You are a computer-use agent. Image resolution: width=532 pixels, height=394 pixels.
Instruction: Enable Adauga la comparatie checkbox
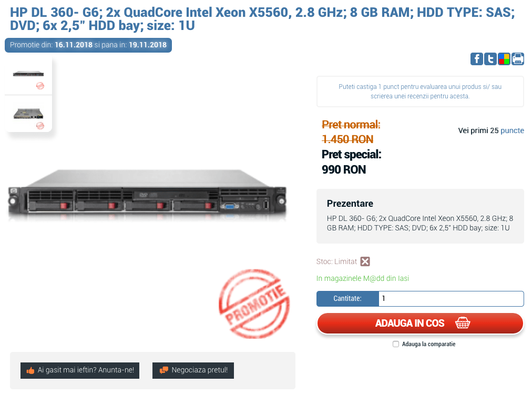(396, 344)
